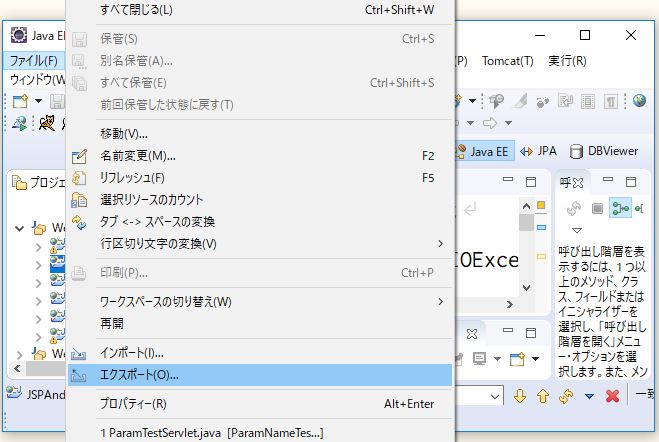
Task: Choose 移動(V)... menu entry
Action: point(260,134)
